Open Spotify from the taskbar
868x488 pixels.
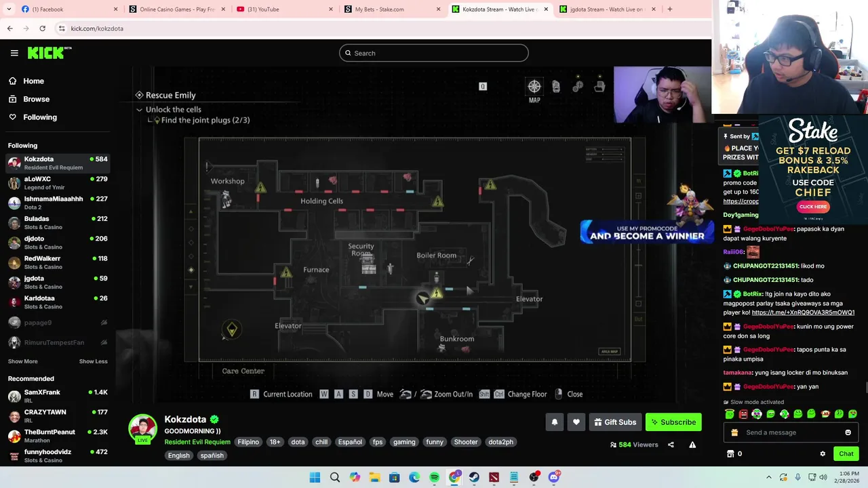coord(434,477)
